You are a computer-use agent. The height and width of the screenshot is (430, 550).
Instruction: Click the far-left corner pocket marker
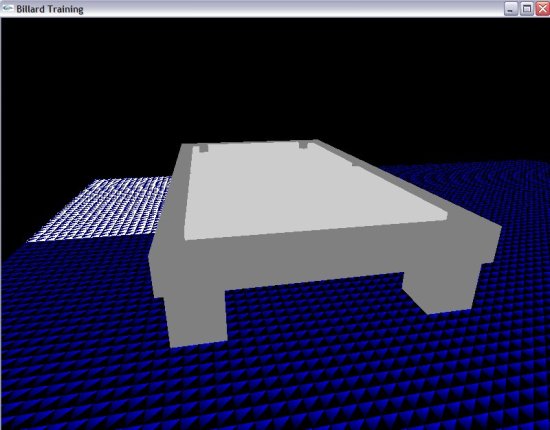click(203, 148)
